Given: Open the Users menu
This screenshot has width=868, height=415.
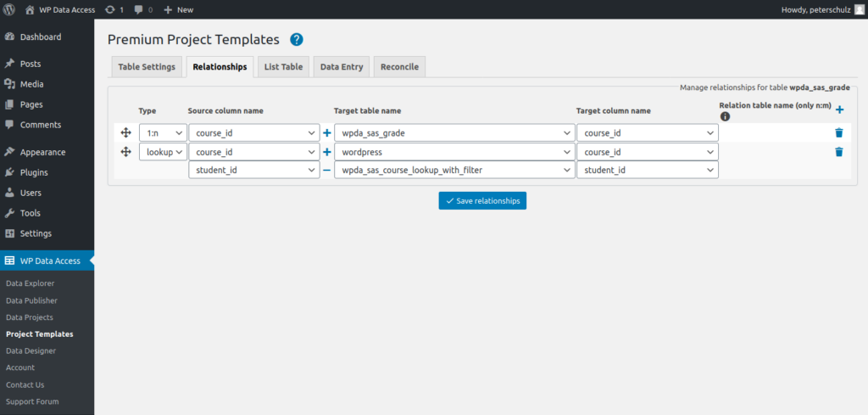Looking at the screenshot, I should 47,193.
